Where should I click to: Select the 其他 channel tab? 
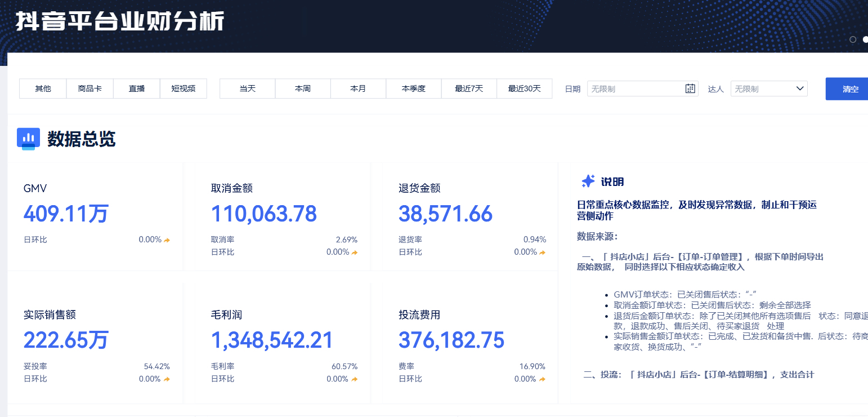[x=43, y=88]
